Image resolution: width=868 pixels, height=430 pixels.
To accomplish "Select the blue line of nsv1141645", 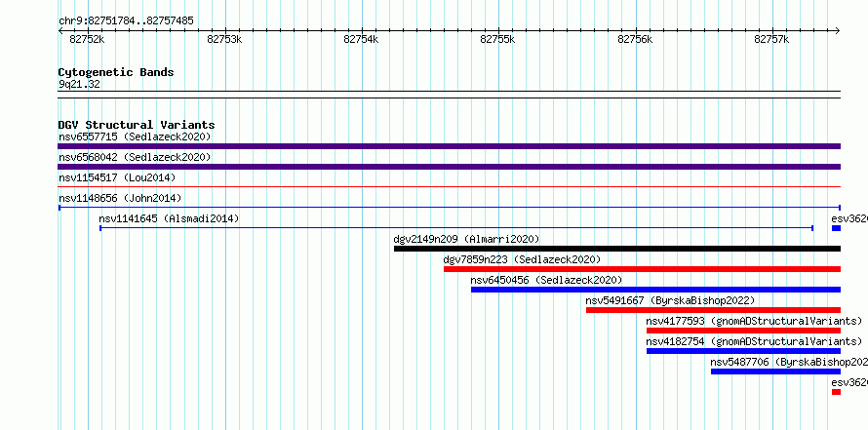I will [456, 228].
